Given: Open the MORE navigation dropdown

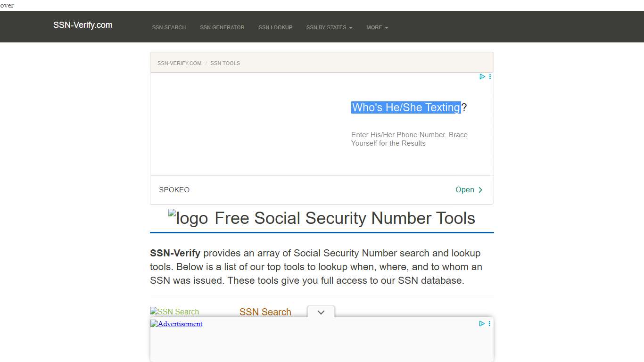Looking at the screenshot, I should tap(377, 27).
